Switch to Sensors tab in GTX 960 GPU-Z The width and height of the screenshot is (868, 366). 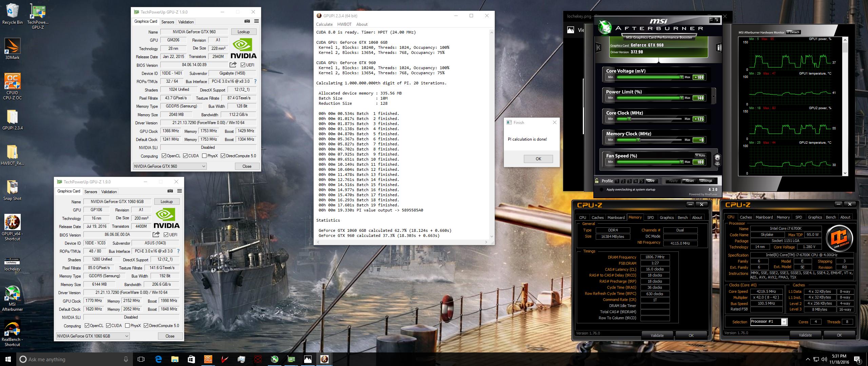coord(168,22)
